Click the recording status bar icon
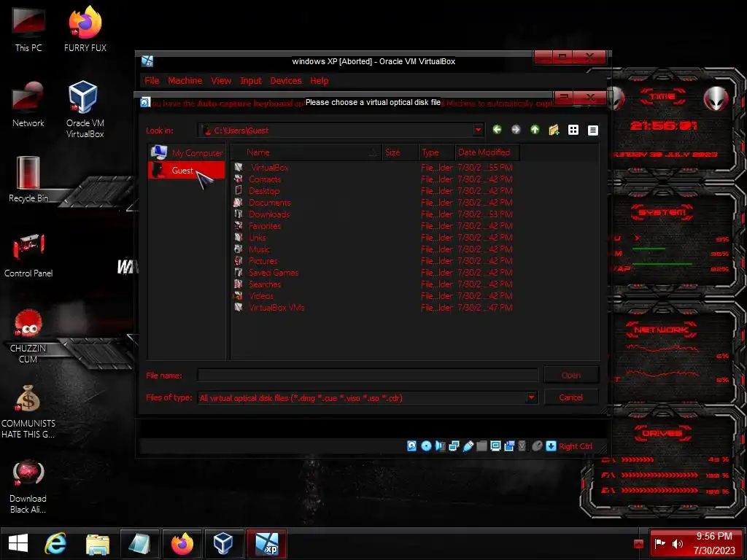Screen dimensions: 747x560 pyautogui.click(x=509, y=446)
